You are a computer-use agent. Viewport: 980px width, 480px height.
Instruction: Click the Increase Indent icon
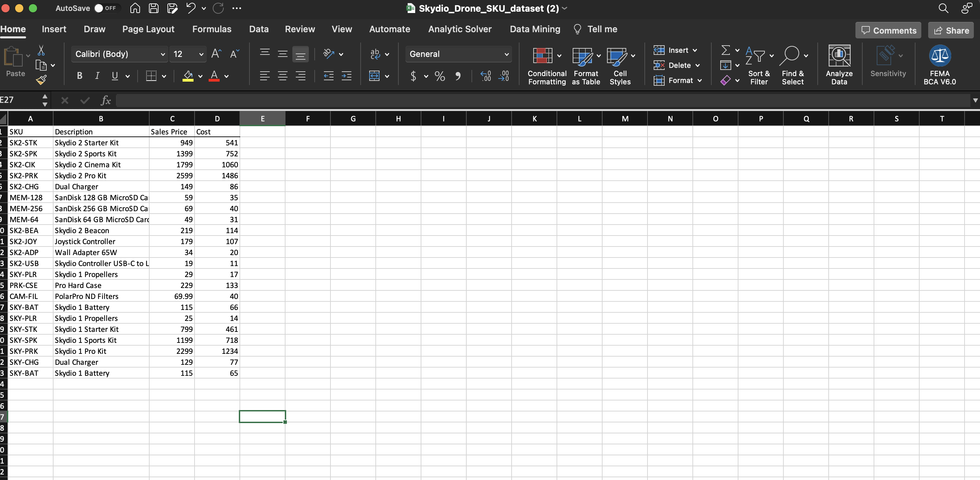(x=347, y=76)
